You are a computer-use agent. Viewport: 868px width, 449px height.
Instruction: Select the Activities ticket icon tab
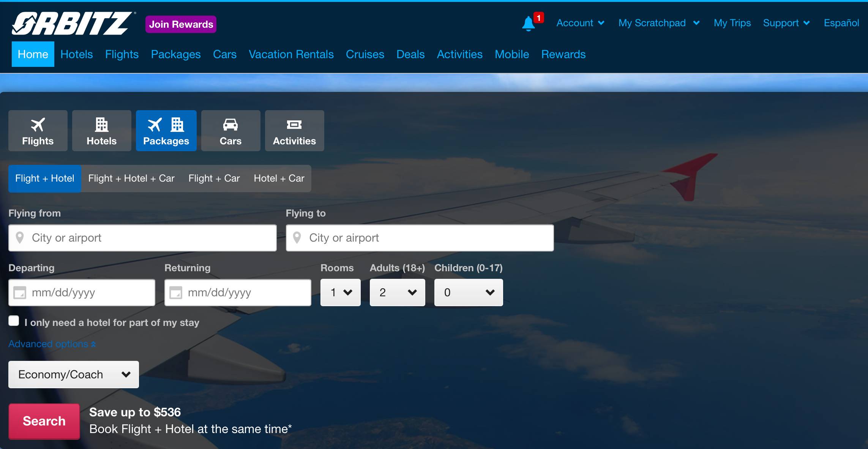[x=294, y=131]
